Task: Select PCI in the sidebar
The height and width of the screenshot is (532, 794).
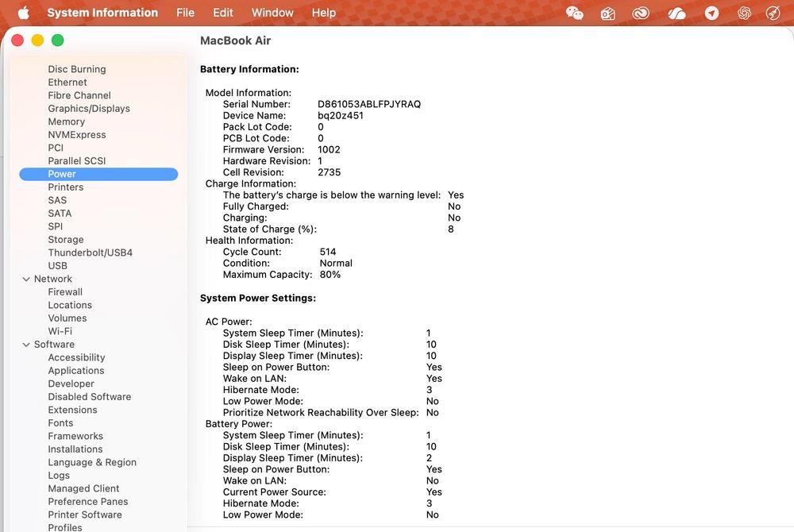Action: (x=56, y=148)
